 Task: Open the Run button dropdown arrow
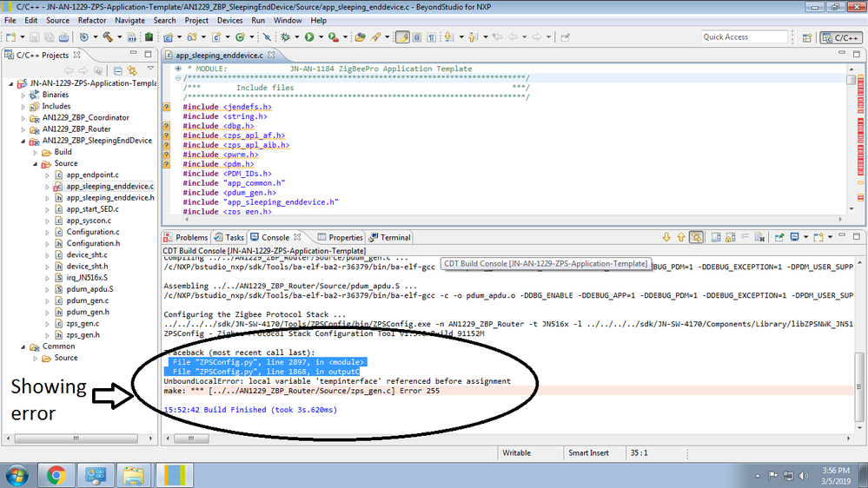321,37
